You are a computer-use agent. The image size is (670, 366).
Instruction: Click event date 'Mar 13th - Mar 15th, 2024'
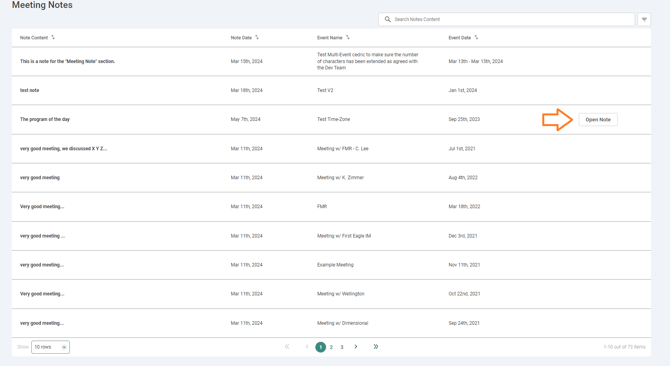pos(476,61)
